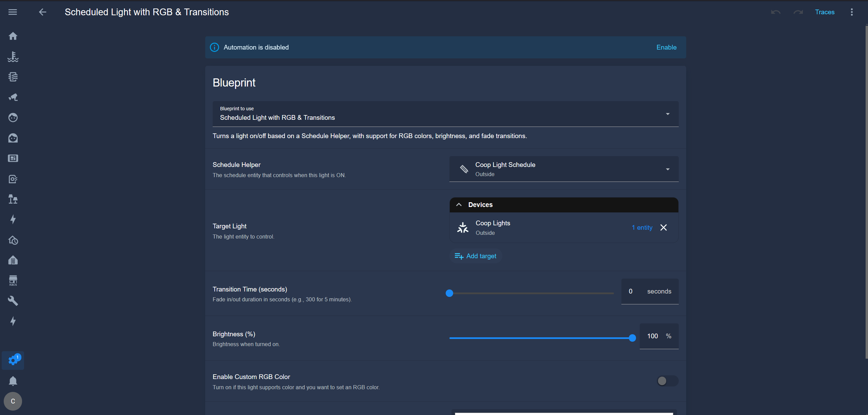
Task: Click Enable to activate the automation
Action: point(666,48)
